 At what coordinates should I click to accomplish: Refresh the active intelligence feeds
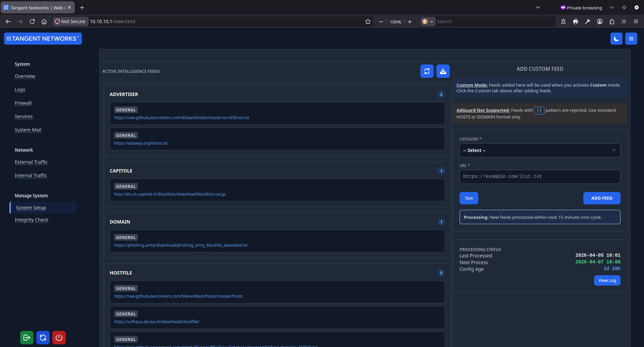tap(427, 71)
